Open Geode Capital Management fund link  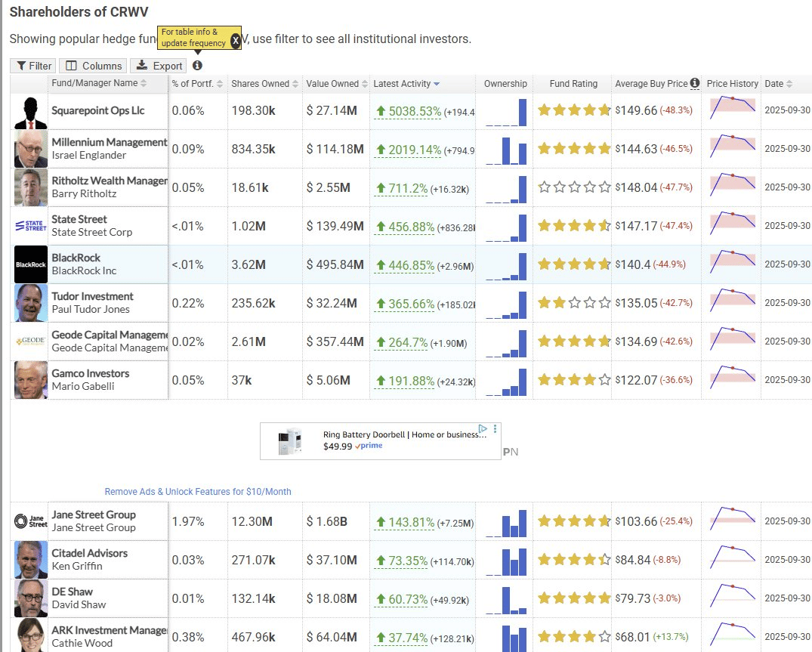[x=110, y=335]
